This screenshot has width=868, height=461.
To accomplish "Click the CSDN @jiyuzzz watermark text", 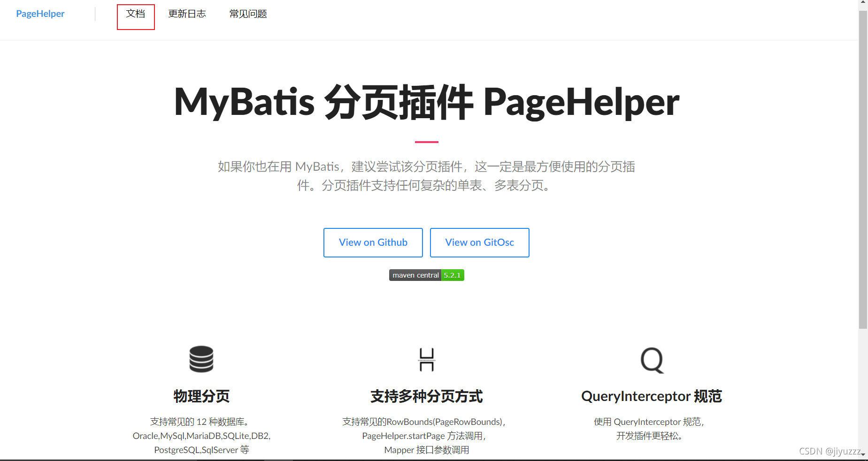I will pos(830,451).
